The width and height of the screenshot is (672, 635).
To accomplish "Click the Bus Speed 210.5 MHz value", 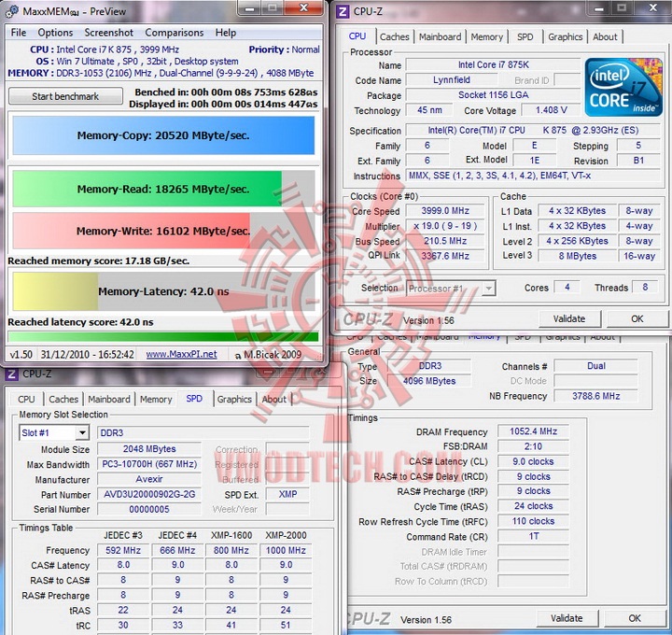I will coord(445,241).
